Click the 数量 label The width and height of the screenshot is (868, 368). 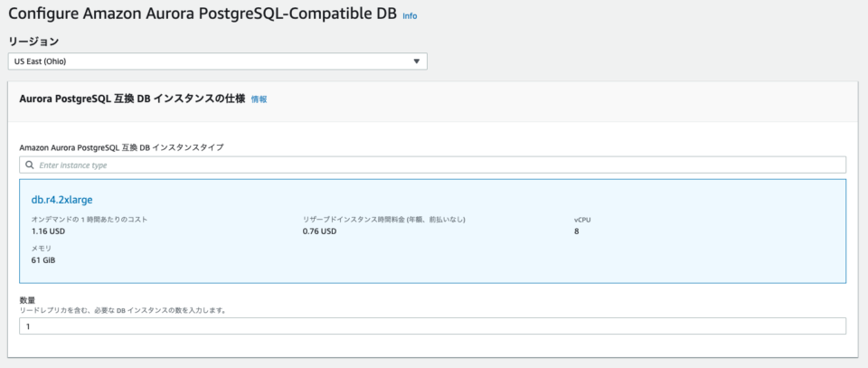click(27, 300)
